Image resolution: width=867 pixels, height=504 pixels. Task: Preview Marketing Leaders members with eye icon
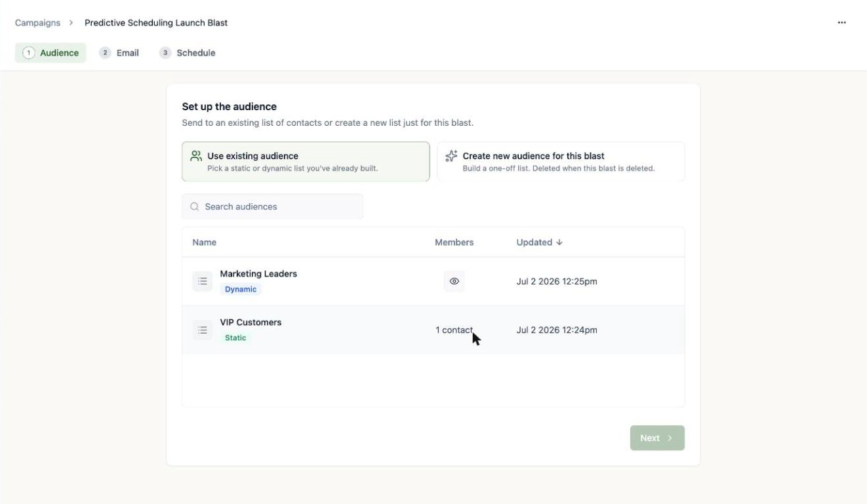coord(454,281)
